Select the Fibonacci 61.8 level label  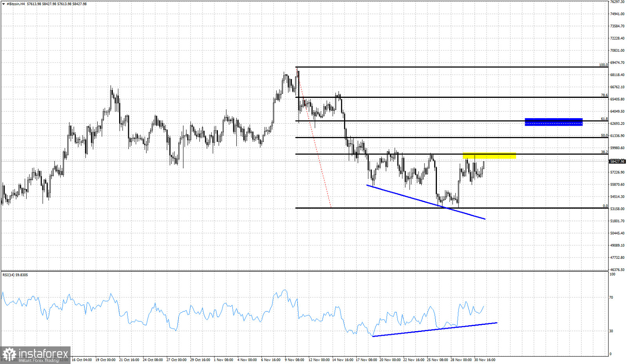[x=604, y=119]
